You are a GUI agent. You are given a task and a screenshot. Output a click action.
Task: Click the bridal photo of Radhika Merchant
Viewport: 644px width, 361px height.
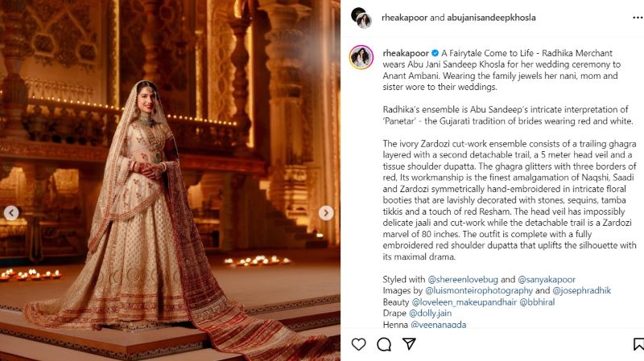click(x=170, y=180)
